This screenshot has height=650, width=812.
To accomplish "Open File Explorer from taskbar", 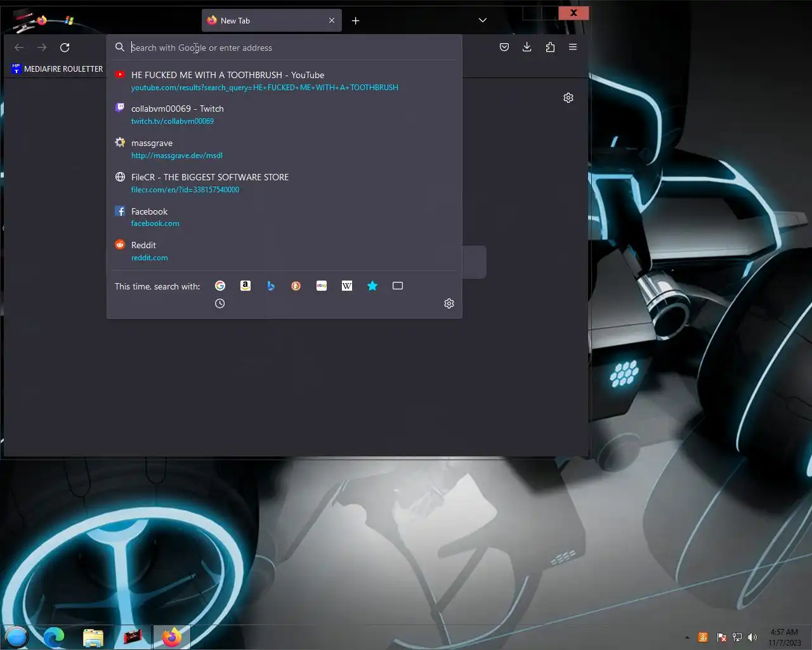I will point(93,637).
